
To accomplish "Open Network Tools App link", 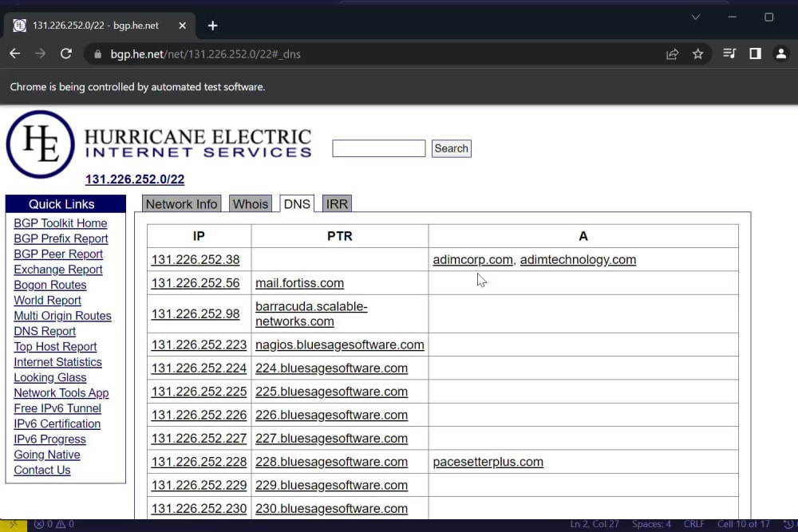I will pos(61,392).
